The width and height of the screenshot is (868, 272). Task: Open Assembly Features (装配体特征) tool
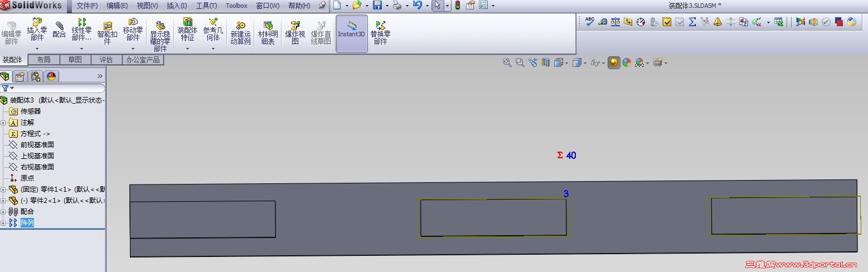(x=187, y=29)
